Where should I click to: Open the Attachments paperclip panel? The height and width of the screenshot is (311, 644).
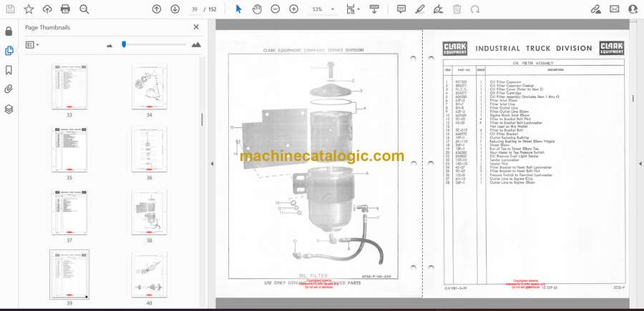pyautogui.click(x=9, y=89)
